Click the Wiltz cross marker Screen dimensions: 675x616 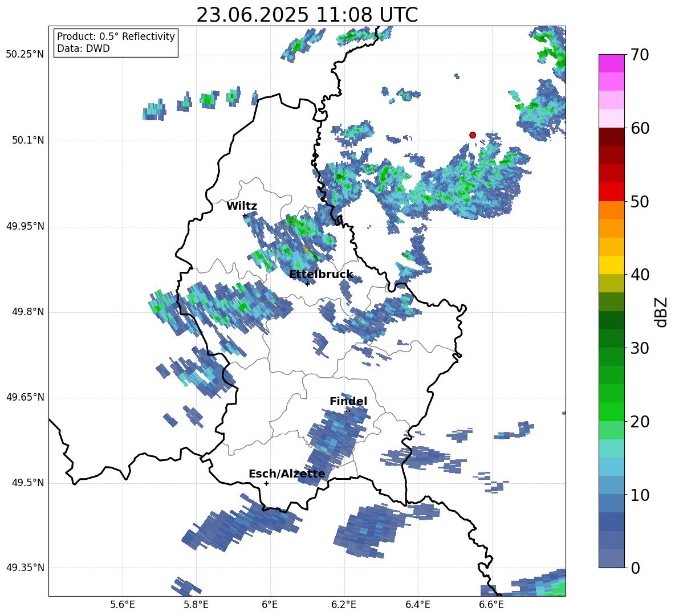tap(245, 215)
